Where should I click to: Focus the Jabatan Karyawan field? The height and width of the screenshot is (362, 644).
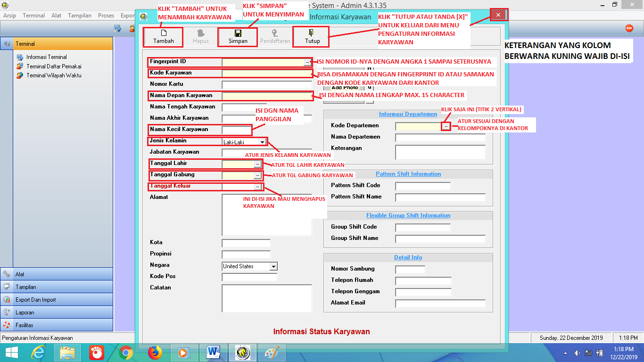(267, 153)
